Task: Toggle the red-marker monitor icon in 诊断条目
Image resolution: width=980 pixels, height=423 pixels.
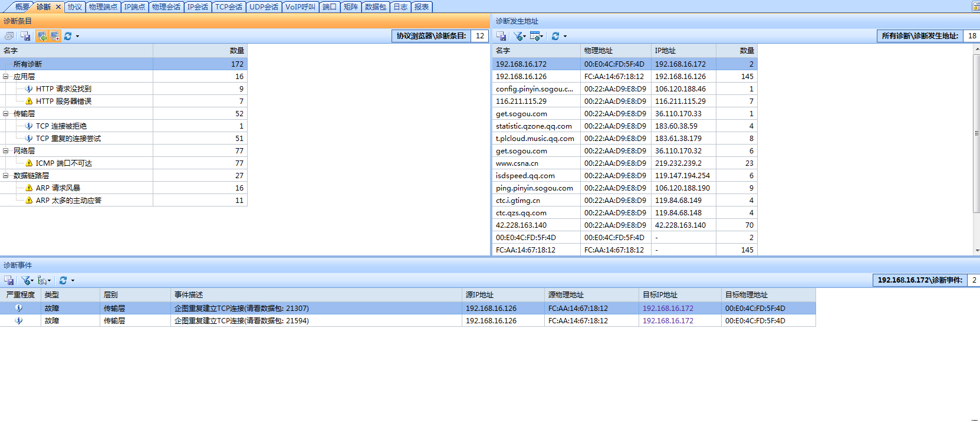Action: pos(55,36)
